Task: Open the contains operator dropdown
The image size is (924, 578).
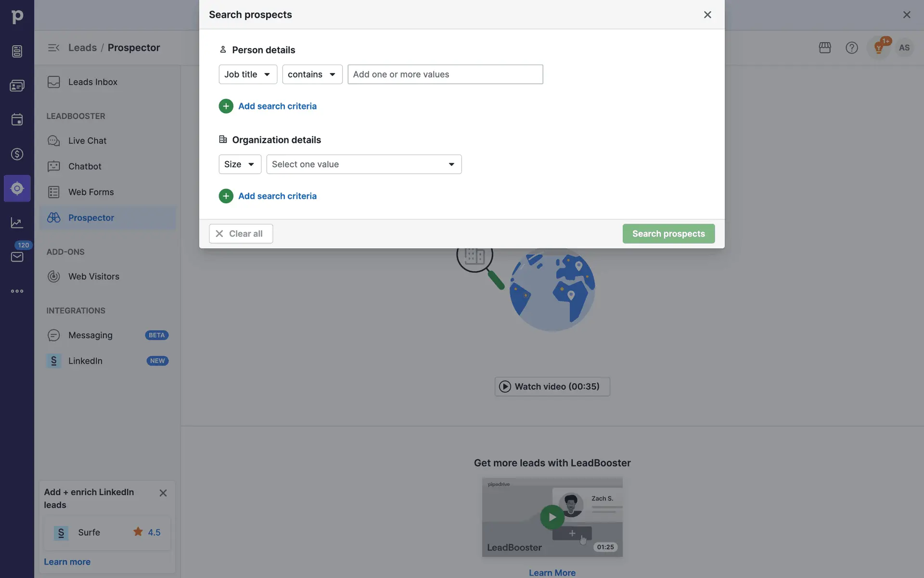Action: pos(312,74)
